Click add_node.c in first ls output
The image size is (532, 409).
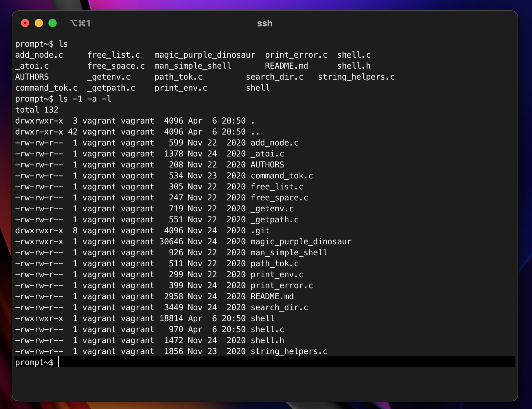39,55
